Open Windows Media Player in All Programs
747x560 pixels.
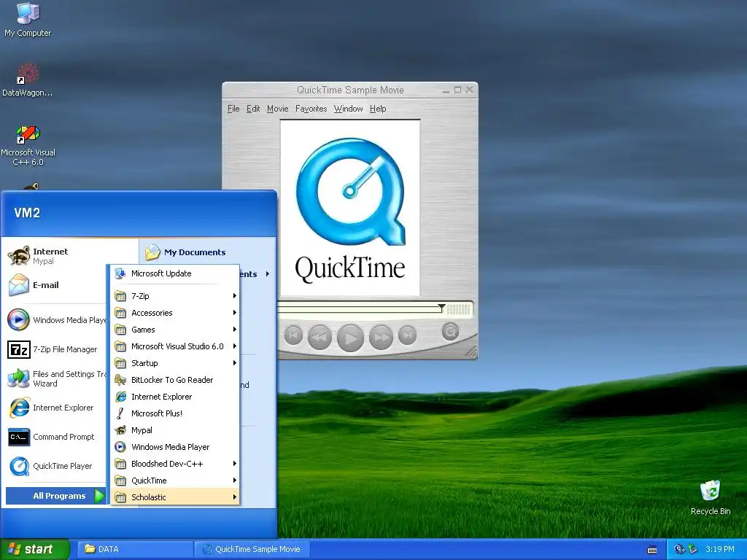pos(175,447)
